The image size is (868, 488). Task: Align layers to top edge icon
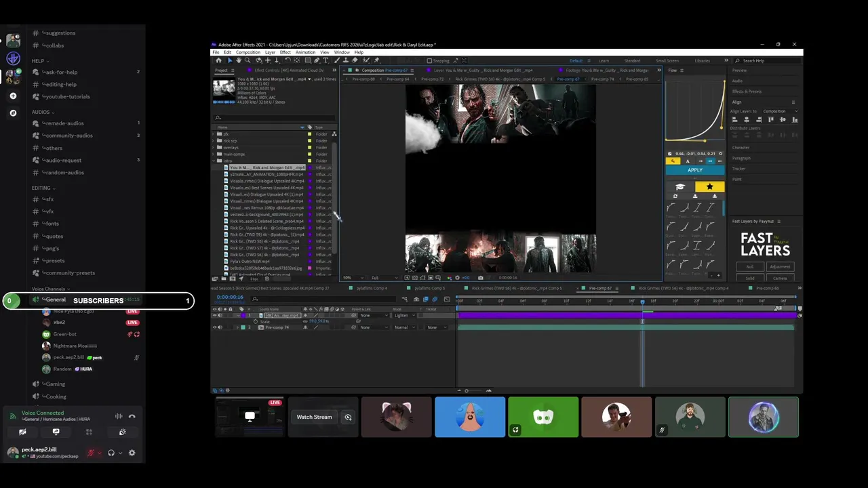pyautogui.click(x=771, y=119)
